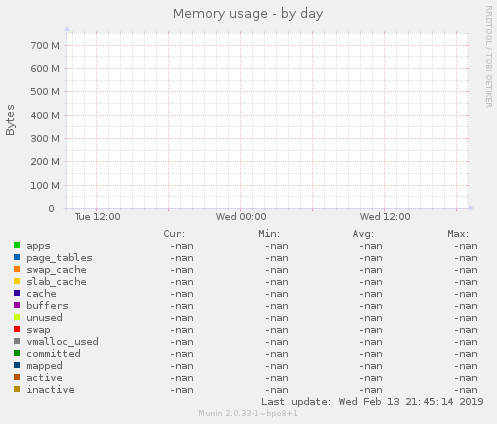Click the '700 M' y-axis tick label
Screen dimensions: 497x424
coord(45,45)
